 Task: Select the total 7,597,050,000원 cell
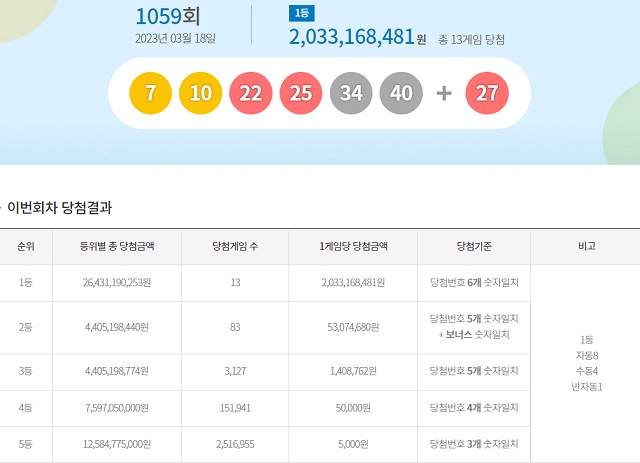click(117, 408)
